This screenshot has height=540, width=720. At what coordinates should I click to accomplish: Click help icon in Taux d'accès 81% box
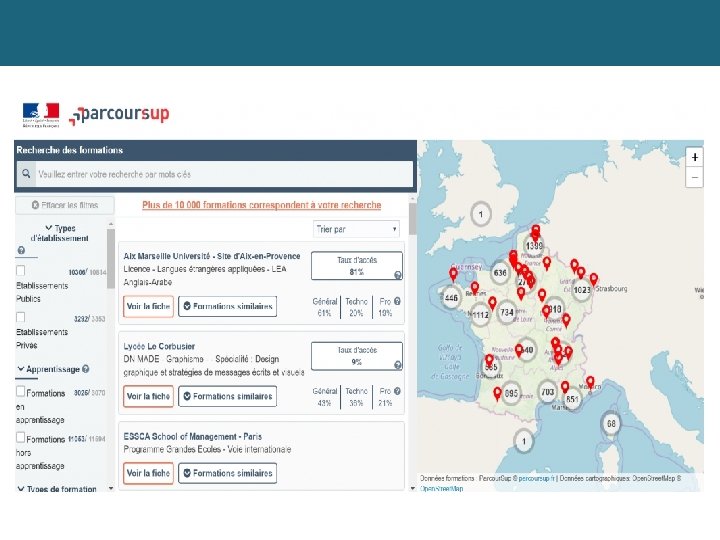(x=398, y=275)
